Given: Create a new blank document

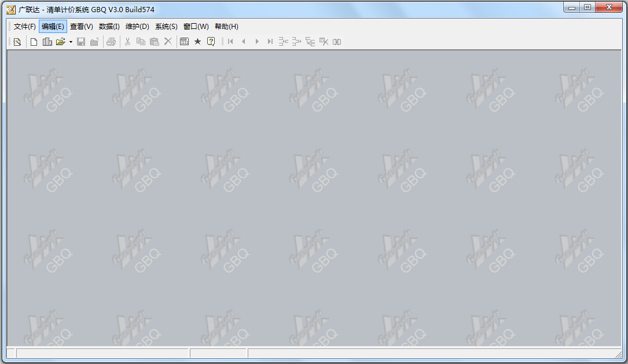Looking at the screenshot, I should pos(34,42).
